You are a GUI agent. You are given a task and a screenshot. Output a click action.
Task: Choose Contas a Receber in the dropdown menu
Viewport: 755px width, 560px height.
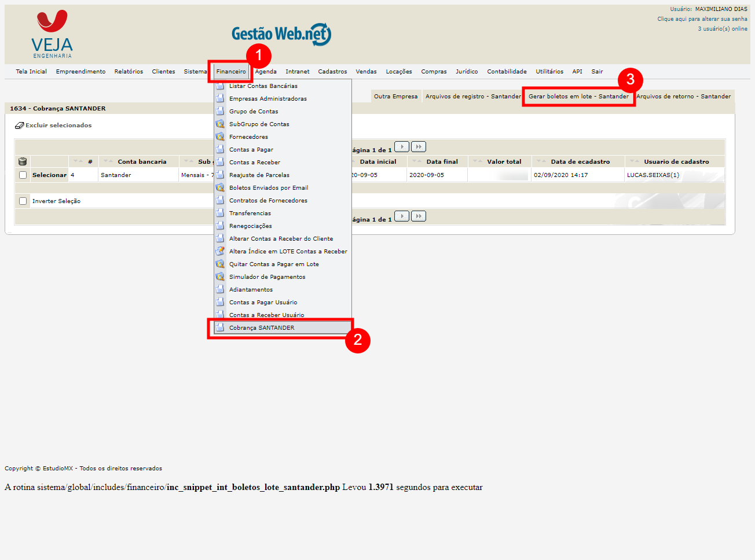click(255, 162)
